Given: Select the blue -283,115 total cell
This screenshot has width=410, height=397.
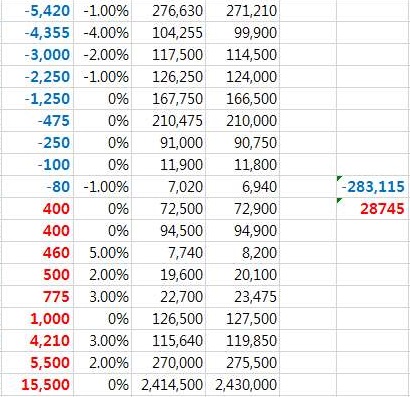Looking at the screenshot, I should click(x=373, y=187).
